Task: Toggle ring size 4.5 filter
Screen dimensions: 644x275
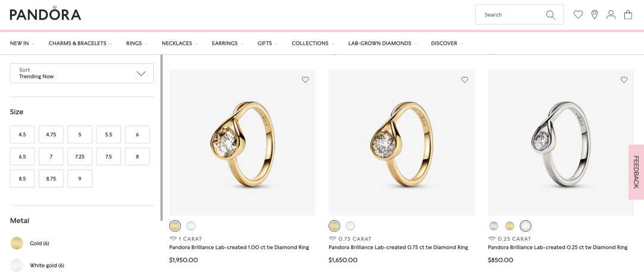Action: pyautogui.click(x=23, y=135)
